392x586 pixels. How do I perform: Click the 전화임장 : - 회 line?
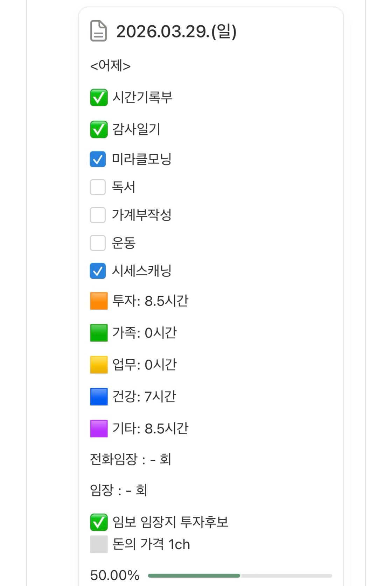pos(131,459)
